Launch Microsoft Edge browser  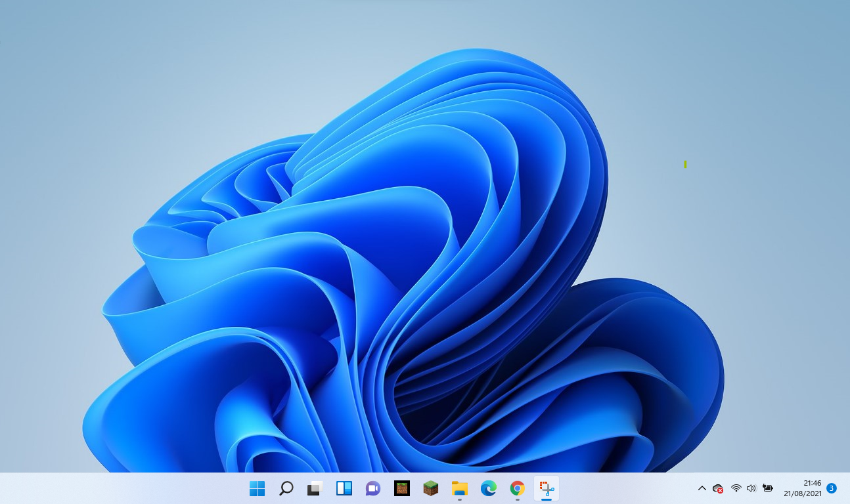click(489, 488)
